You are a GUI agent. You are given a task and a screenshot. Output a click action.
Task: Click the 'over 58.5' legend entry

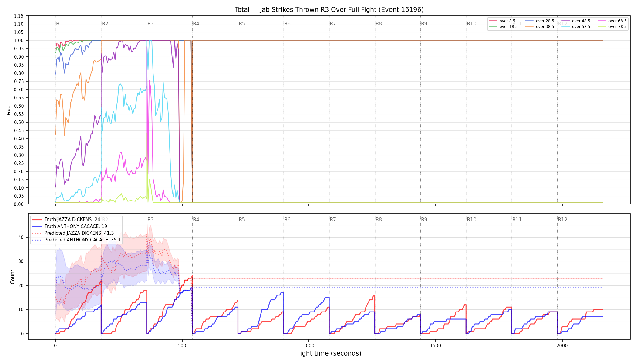[576, 27]
